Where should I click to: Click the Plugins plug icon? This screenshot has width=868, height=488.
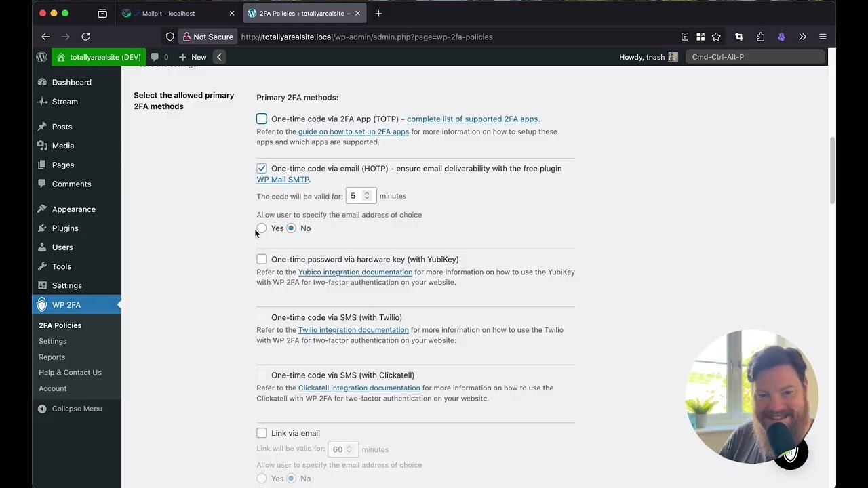[x=42, y=228]
